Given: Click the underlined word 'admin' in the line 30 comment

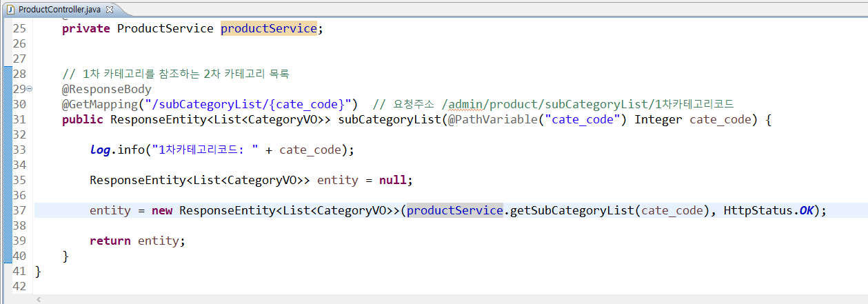Looking at the screenshot, I should (x=465, y=104).
